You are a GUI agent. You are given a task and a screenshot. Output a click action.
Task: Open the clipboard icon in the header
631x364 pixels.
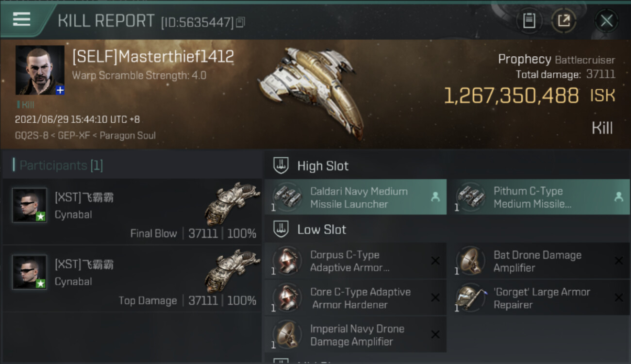(529, 20)
